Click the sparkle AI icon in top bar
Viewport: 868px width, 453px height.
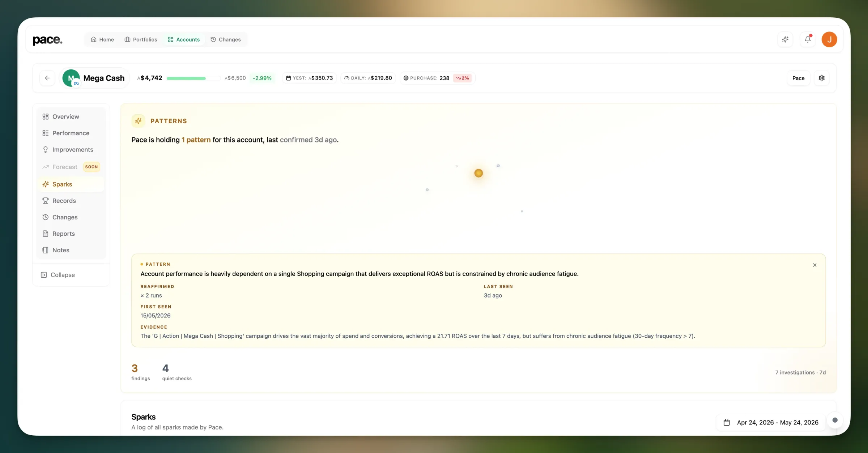click(x=785, y=39)
